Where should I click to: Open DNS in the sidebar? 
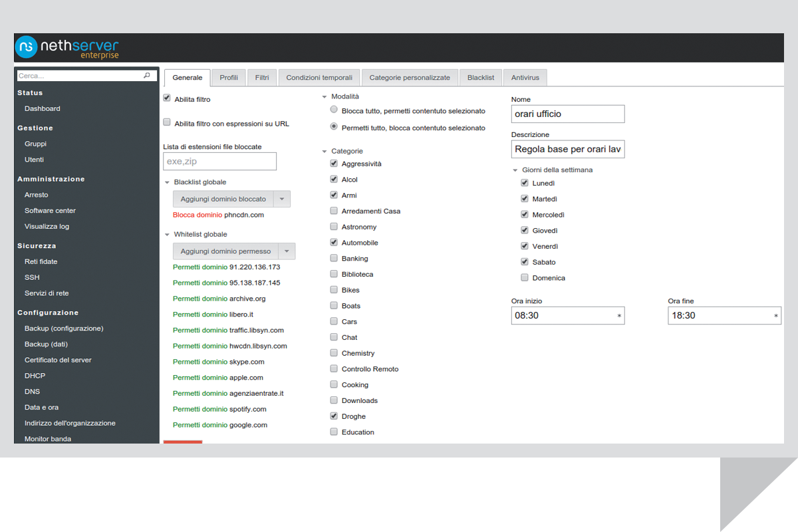tap(33, 392)
